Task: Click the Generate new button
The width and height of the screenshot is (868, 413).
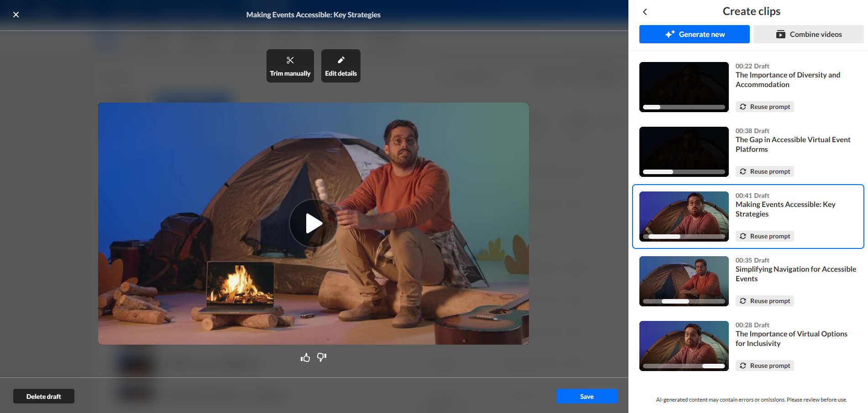Action: point(694,34)
